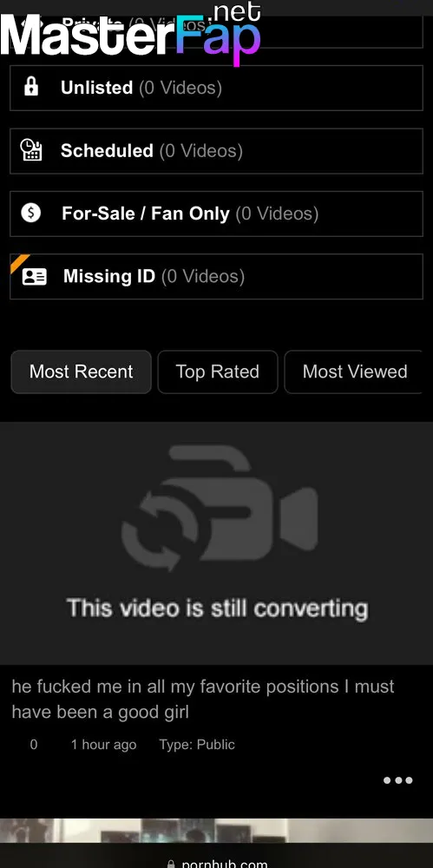Image resolution: width=433 pixels, height=868 pixels.
Task: Click the lock icon in the browser address bar
Action: [172, 864]
